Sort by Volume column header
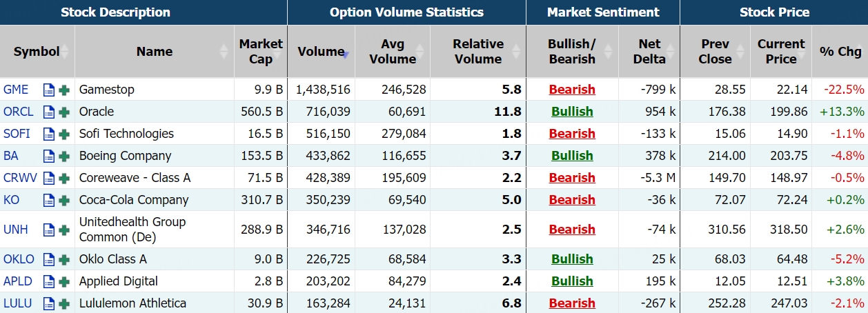The height and width of the screenshot is (313, 868). [321, 52]
